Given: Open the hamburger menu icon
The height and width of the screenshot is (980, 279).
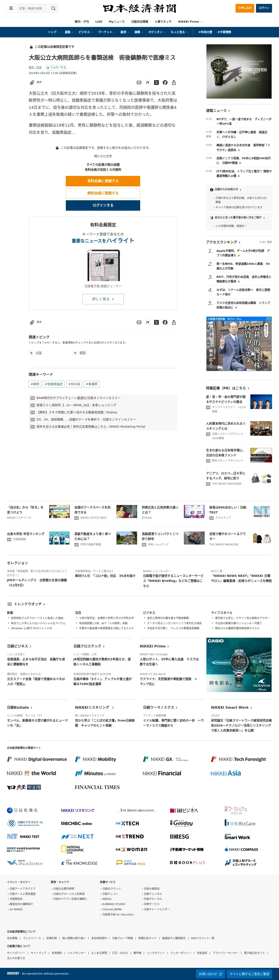Looking at the screenshot, I should click(x=11, y=8).
